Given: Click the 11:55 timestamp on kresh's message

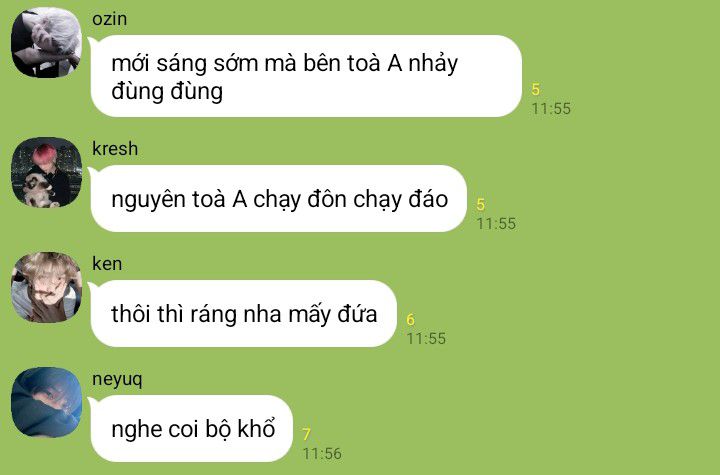Looking at the screenshot, I should tap(496, 224).
